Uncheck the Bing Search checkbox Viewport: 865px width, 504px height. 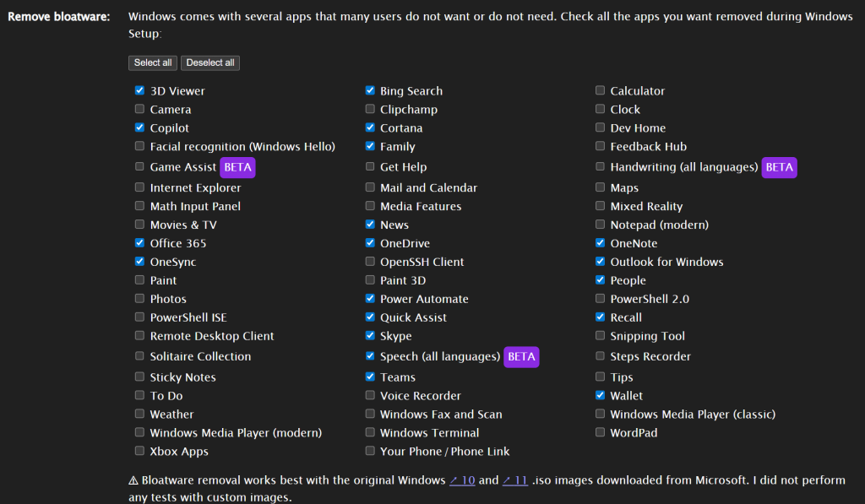click(x=370, y=90)
